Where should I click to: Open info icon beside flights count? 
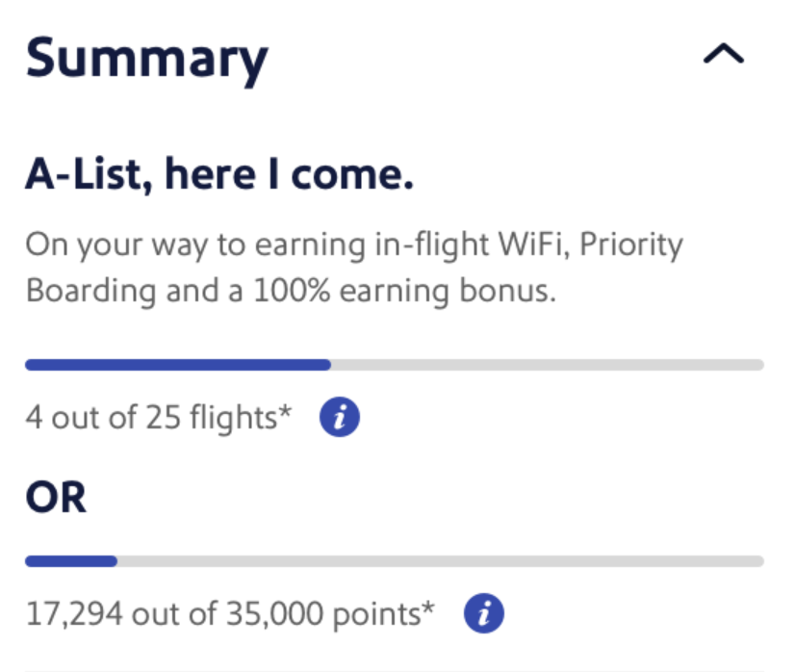click(x=340, y=418)
